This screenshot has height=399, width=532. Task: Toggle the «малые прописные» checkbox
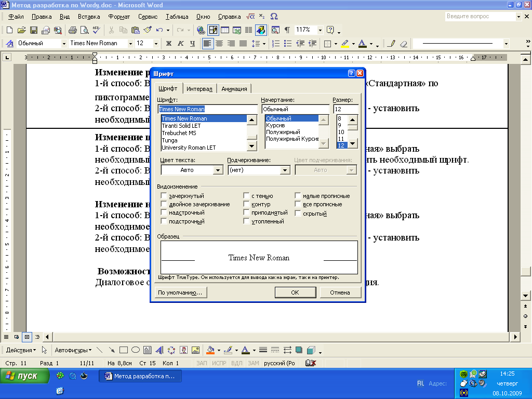[x=298, y=196]
